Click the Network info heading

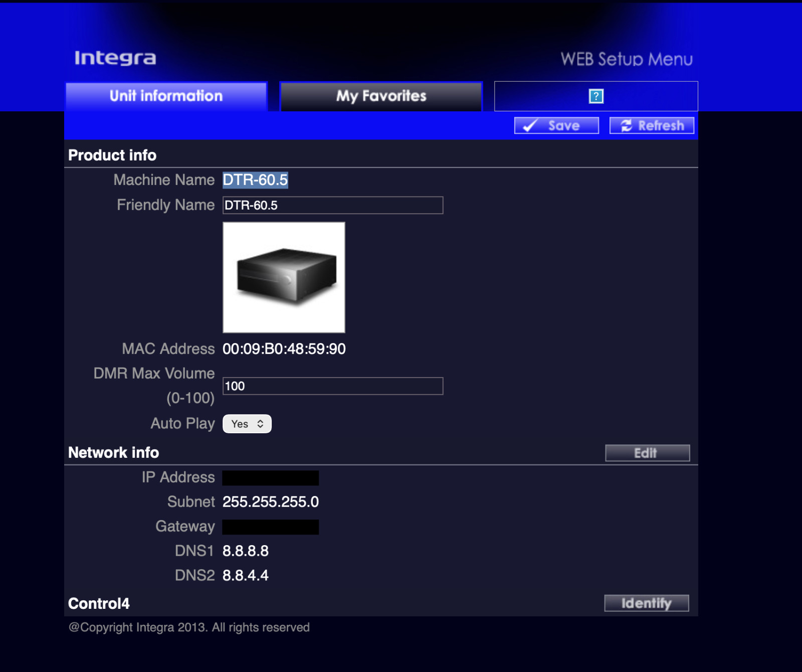click(114, 453)
